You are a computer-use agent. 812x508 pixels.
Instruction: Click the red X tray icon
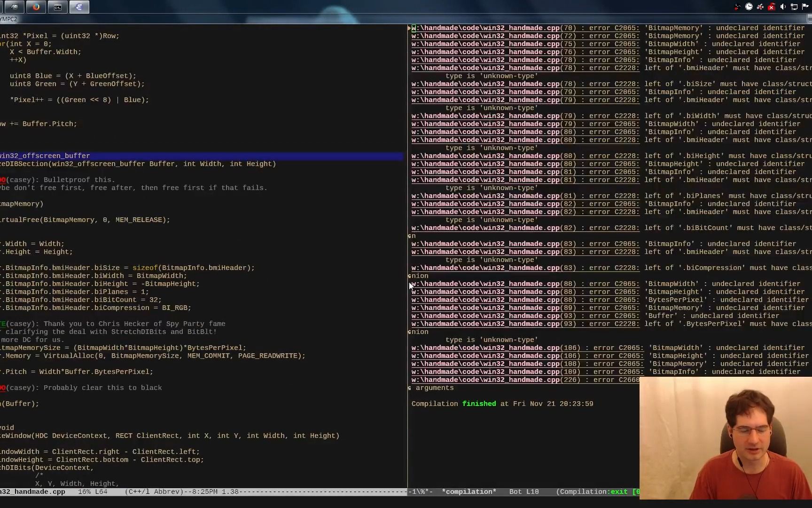tap(772, 7)
